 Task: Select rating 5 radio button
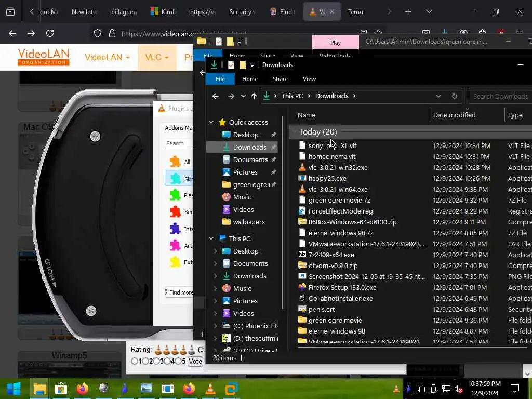click(178, 362)
